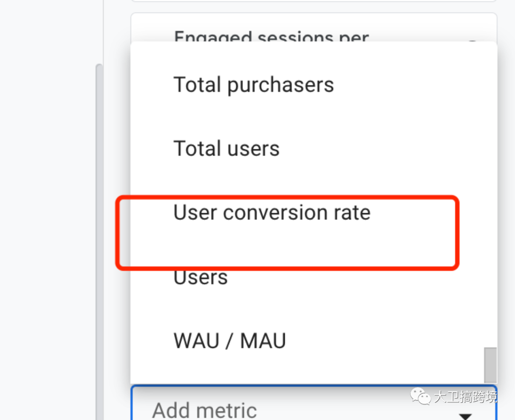Image resolution: width=515 pixels, height=420 pixels.
Task: Select the "Total purchasers" metric option
Action: tap(253, 85)
